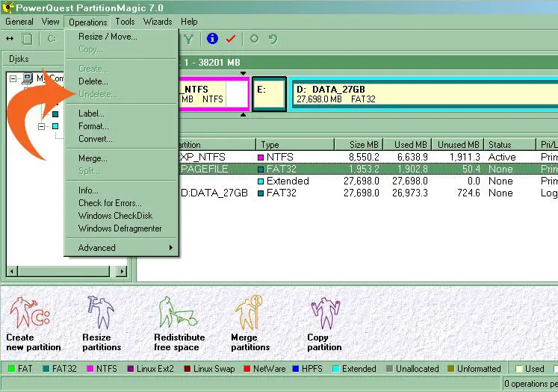Choose Resize / Move... from Operations menu
The height and width of the screenshot is (392, 558).
click(x=121, y=37)
